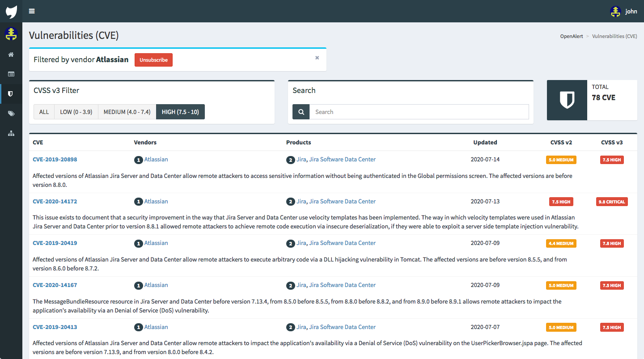
Task: Select the ALL severity filter
Action: pyautogui.click(x=43, y=112)
